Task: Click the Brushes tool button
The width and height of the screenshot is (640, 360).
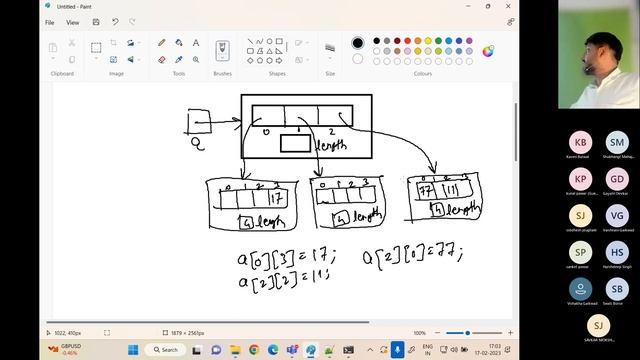Action: tap(222, 51)
